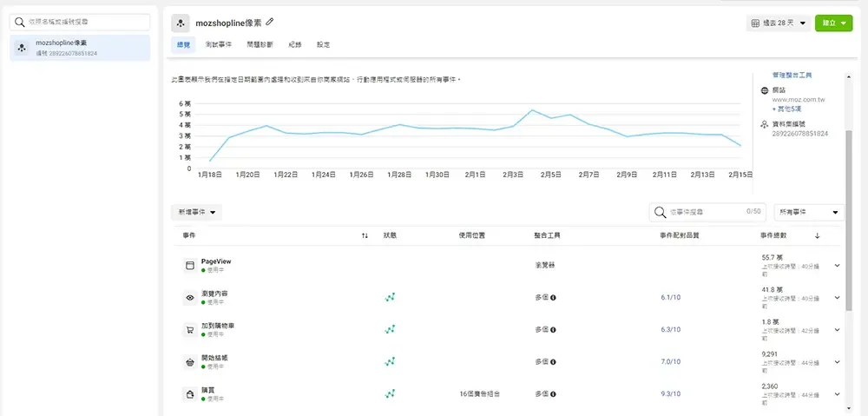Expand the 加到購物車 row chevron
Screen dimensions: 868x416
(x=837, y=330)
